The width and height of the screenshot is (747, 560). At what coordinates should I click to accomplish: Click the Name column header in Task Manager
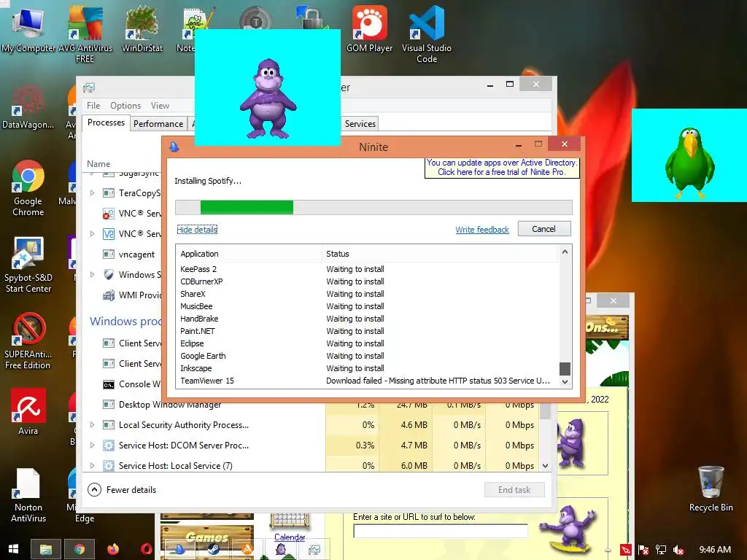point(98,164)
